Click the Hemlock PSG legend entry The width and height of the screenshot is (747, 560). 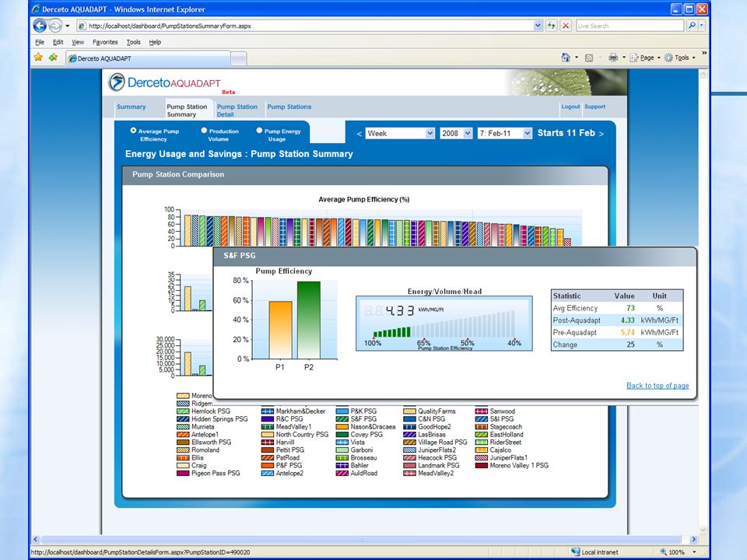tap(203, 411)
